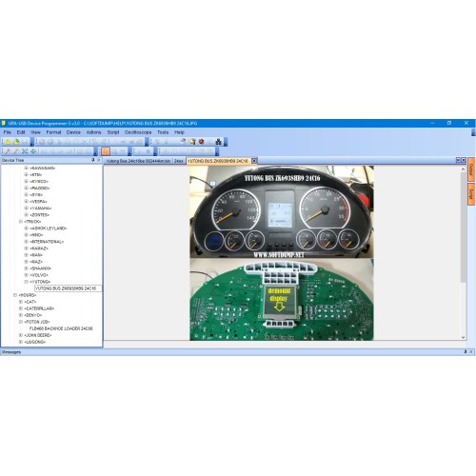Click the New file toolbar icon
This screenshot has height=476, width=476.
point(8,142)
